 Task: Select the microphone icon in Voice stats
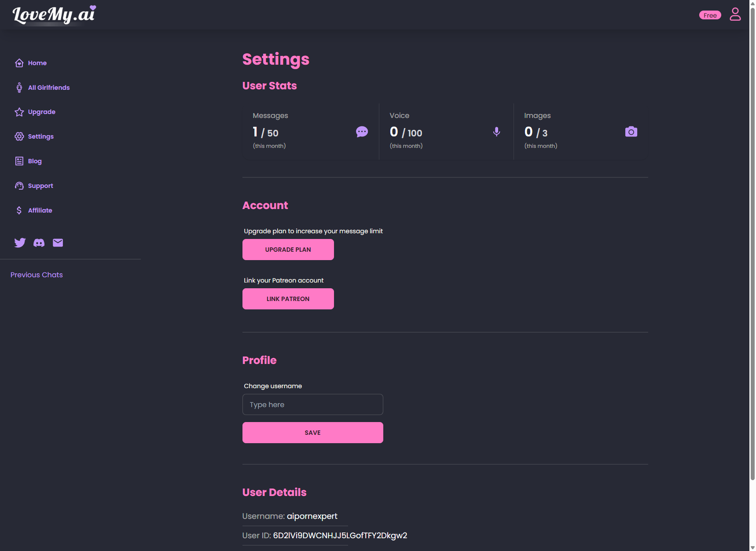tap(496, 132)
